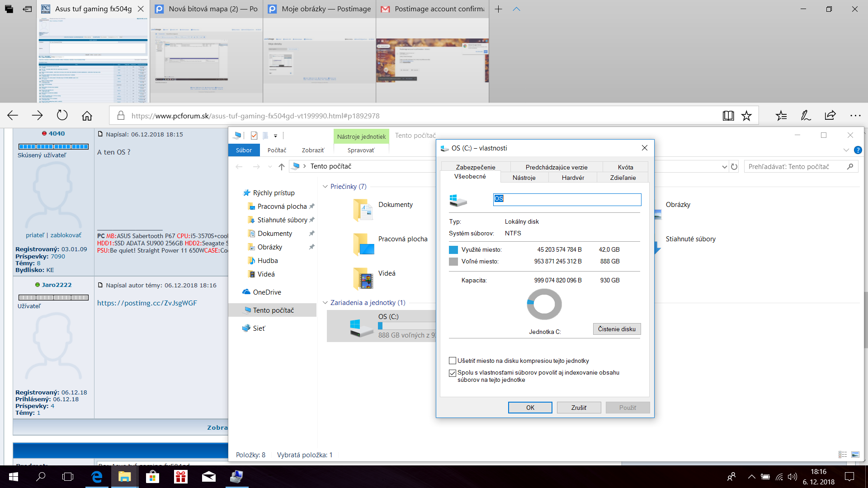
Task: Click the Čistenie disku button
Action: [x=617, y=329]
